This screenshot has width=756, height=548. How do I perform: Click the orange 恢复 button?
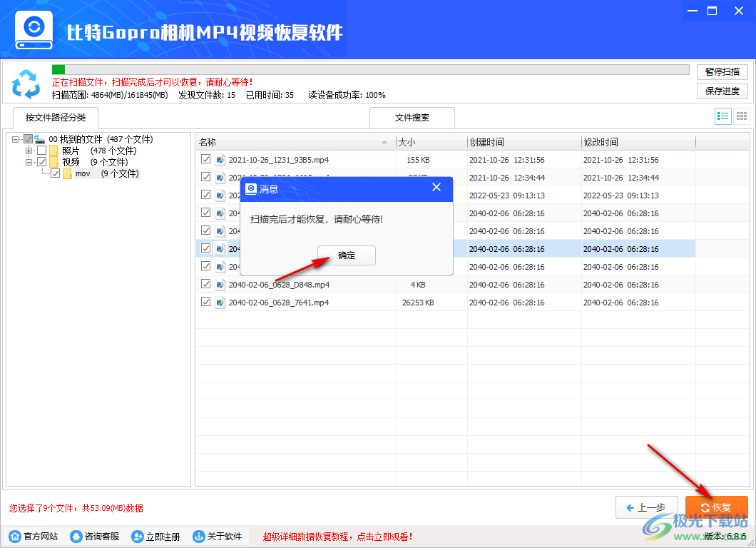pyautogui.click(x=717, y=507)
